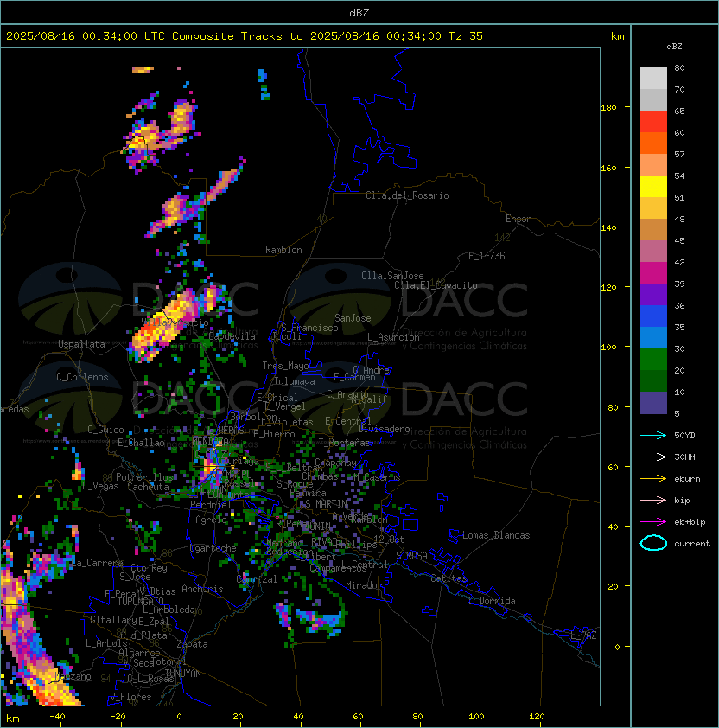Click the 'current' legend label

[x=692, y=544]
